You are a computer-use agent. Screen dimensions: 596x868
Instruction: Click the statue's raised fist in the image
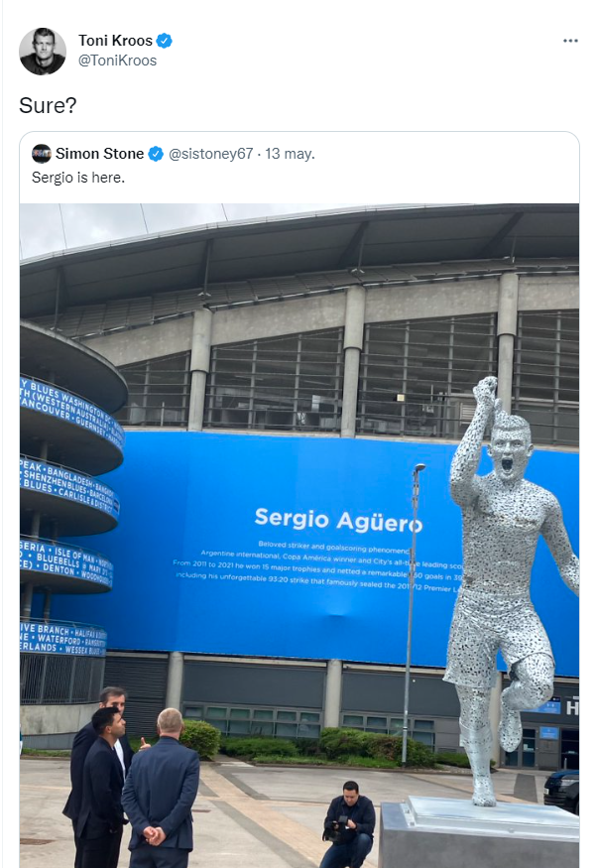coord(487,391)
